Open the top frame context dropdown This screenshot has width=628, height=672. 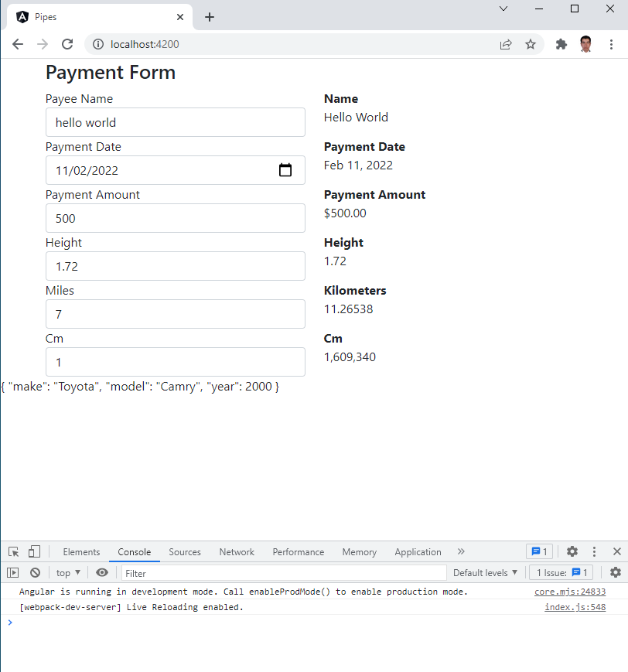[x=67, y=572]
